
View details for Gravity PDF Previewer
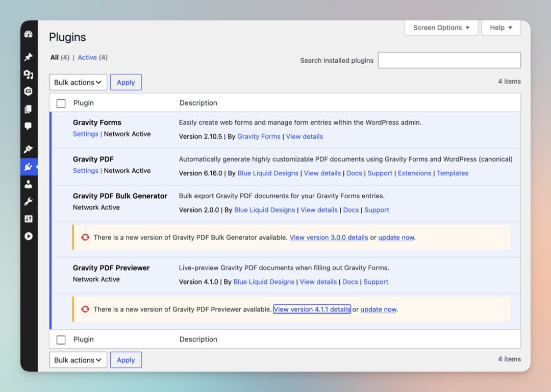click(318, 282)
